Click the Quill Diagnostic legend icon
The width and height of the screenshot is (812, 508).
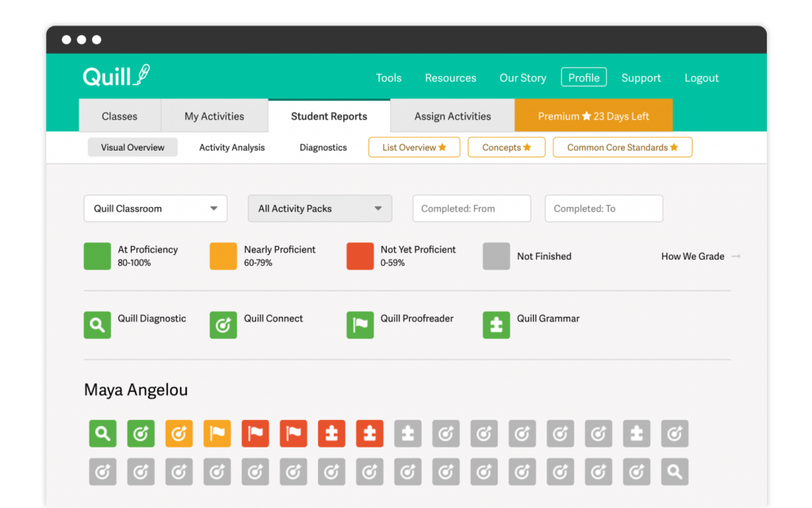(x=98, y=325)
